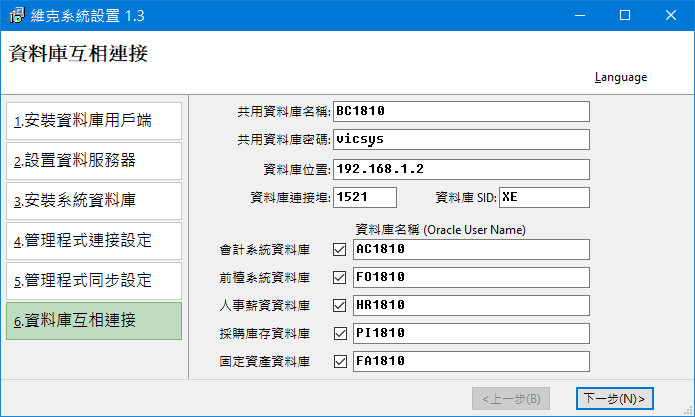Screen dimensions: 695x417
Task: Click the PI1810 database name field
Action: [471, 333]
